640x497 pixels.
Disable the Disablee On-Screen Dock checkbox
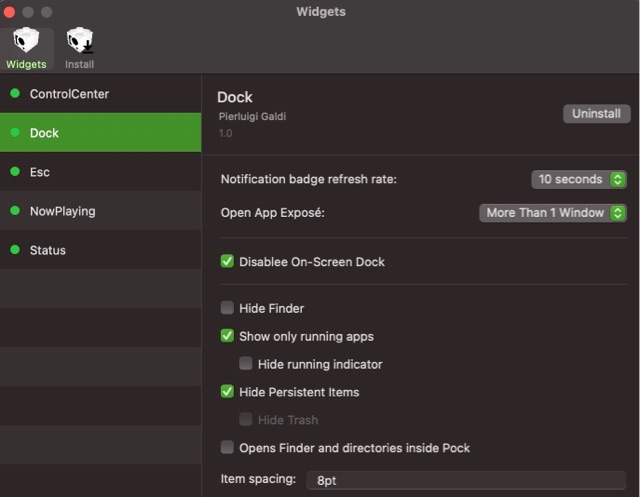click(228, 262)
